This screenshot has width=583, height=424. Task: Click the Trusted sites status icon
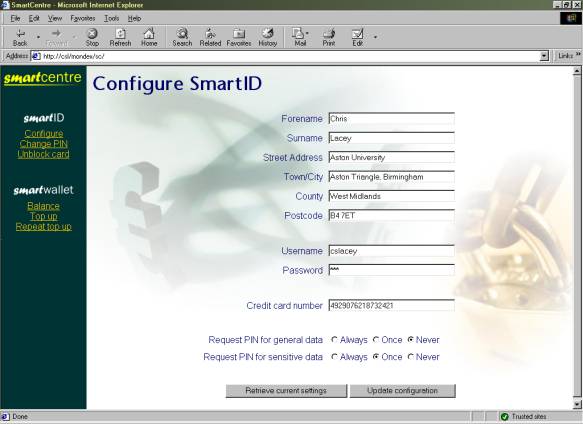tap(505, 417)
